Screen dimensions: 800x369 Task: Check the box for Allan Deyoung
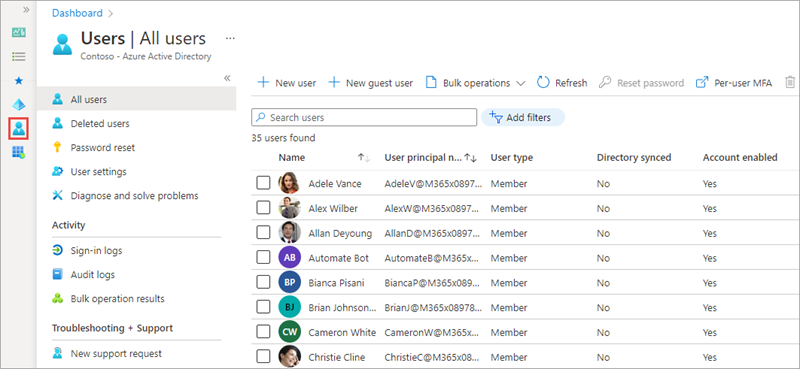[x=263, y=233]
